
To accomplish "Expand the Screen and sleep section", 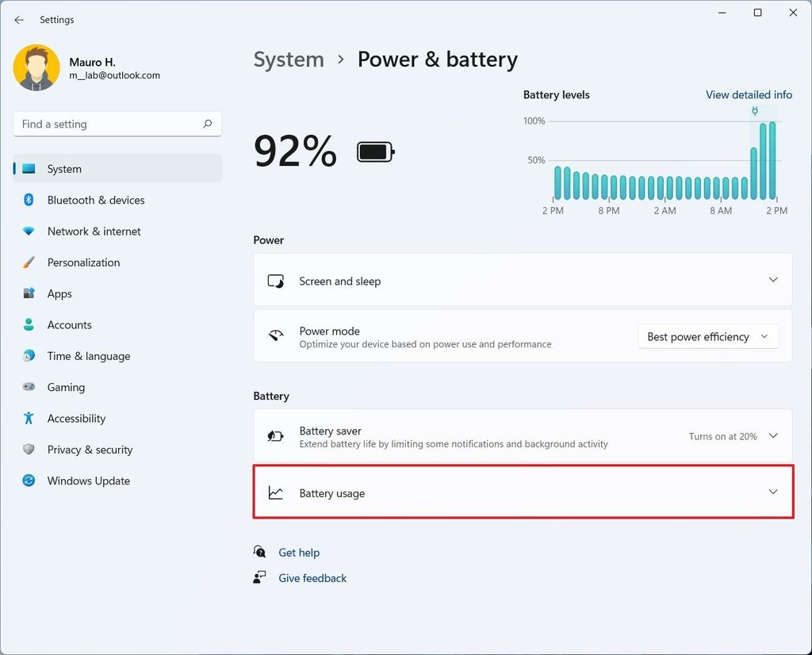I will point(773,280).
